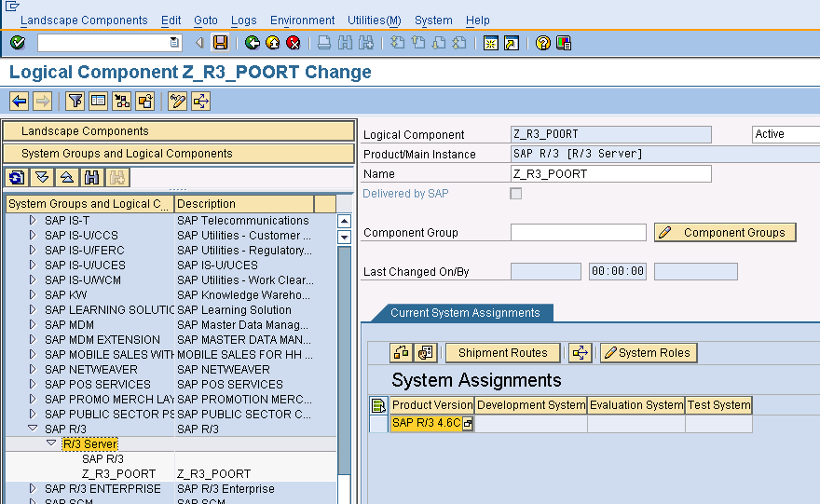Viewport: 820px width, 504px height.
Task: Click the Shipment Routes icon in the application toolbar
Action: 201,101
